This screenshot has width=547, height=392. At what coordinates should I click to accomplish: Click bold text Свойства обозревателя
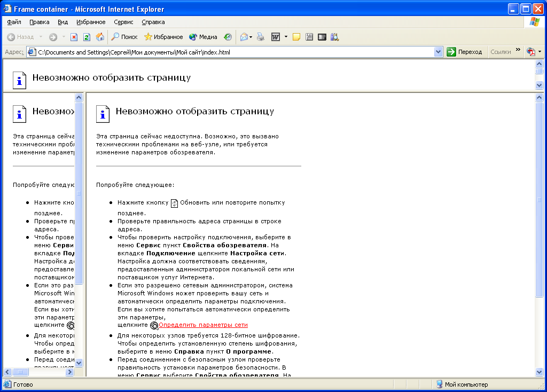(225, 245)
